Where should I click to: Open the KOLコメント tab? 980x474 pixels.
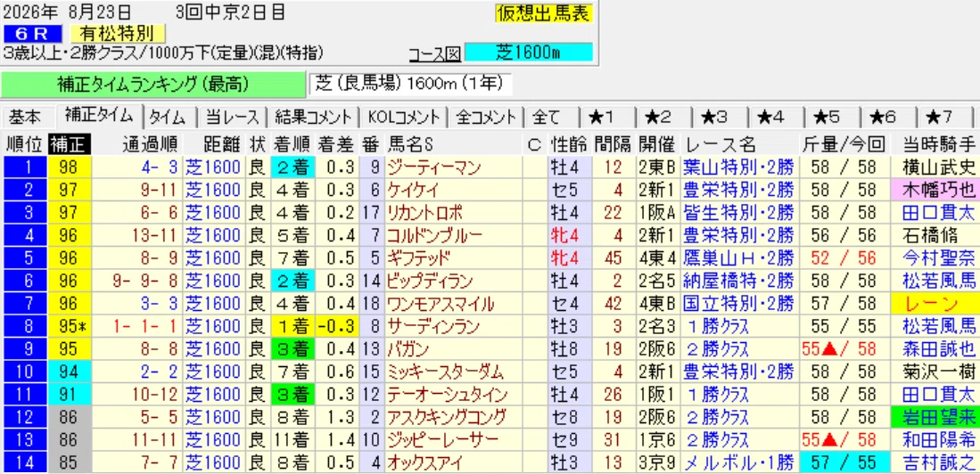pyautogui.click(x=405, y=117)
